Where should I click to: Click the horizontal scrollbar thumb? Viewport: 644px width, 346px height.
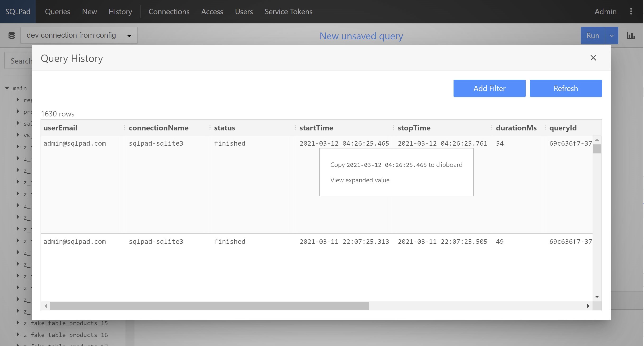pos(209,306)
